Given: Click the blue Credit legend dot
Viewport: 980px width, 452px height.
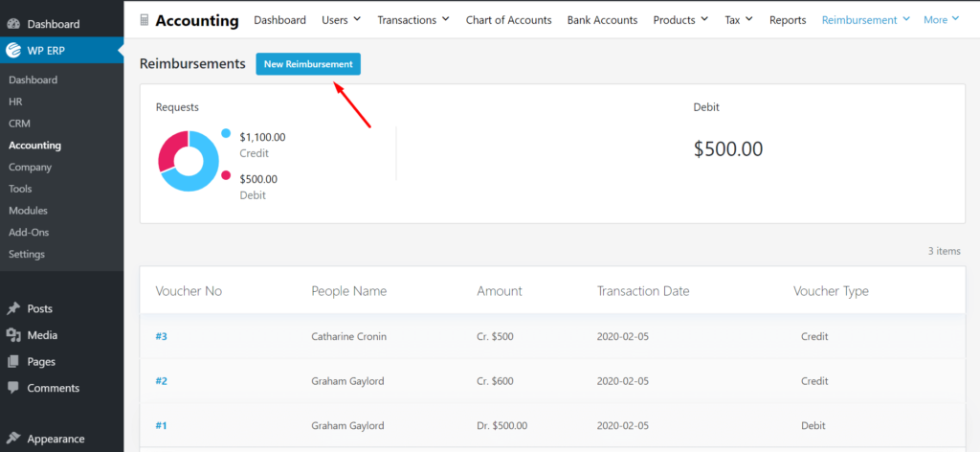Looking at the screenshot, I should coord(226,133).
